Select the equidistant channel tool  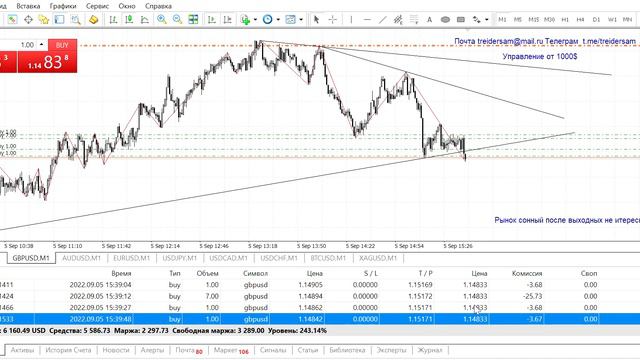398,19
